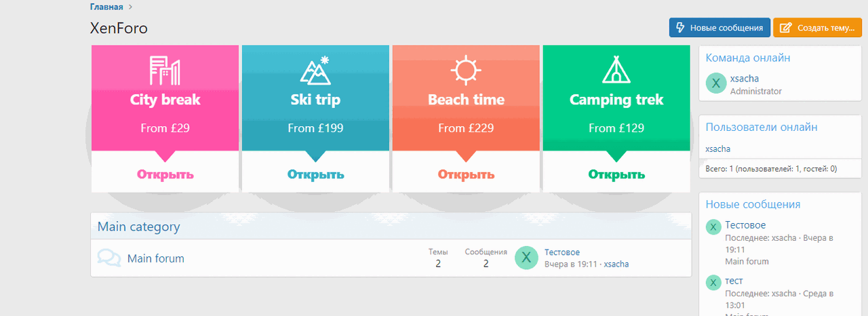
Task: Open the Main category heading
Action: (139, 226)
